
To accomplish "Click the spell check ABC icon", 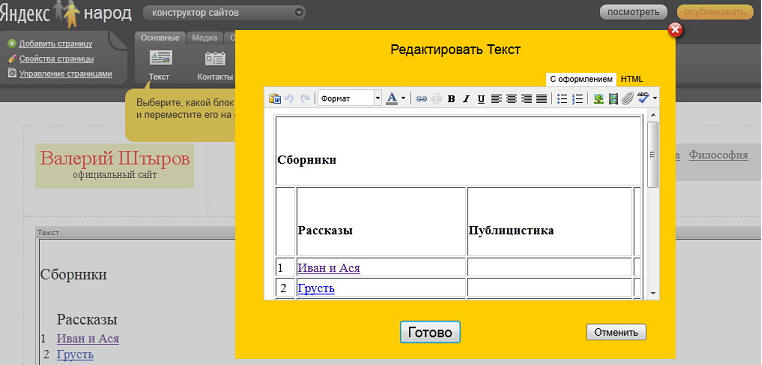I will tap(643, 98).
